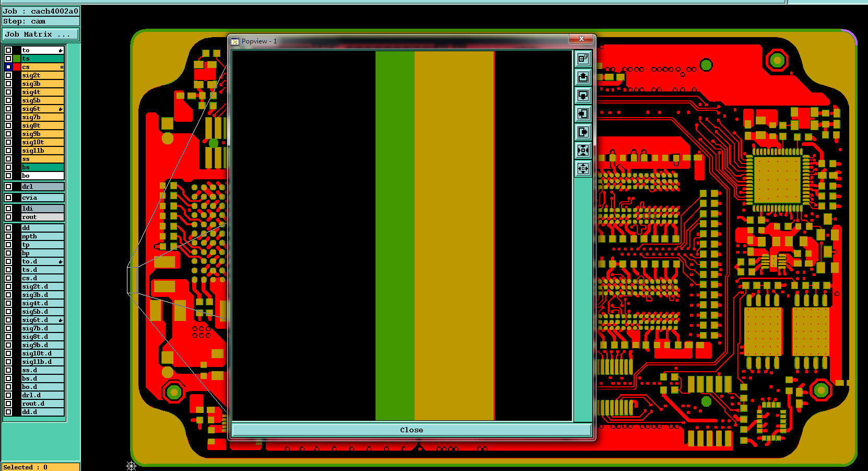Screen dimensions: 868x471
Task: Select the 'bo' layer name
Action: 42,176
